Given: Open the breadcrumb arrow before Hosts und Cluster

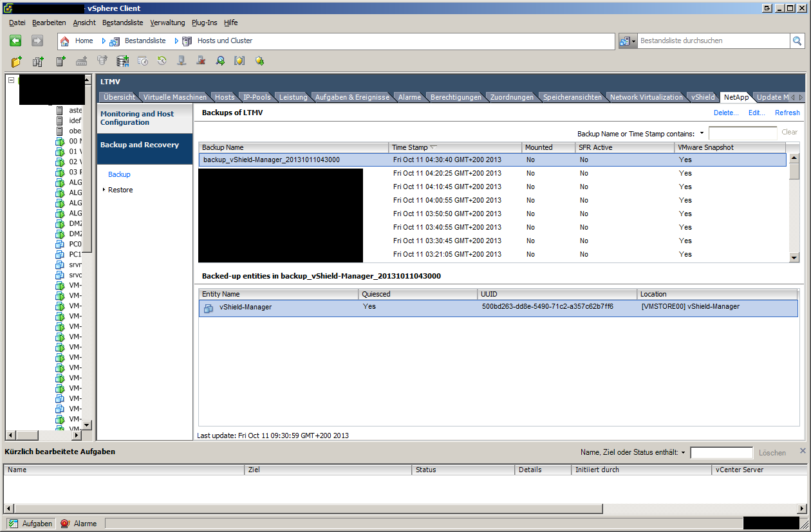Looking at the screenshot, I should pos(176,41).
